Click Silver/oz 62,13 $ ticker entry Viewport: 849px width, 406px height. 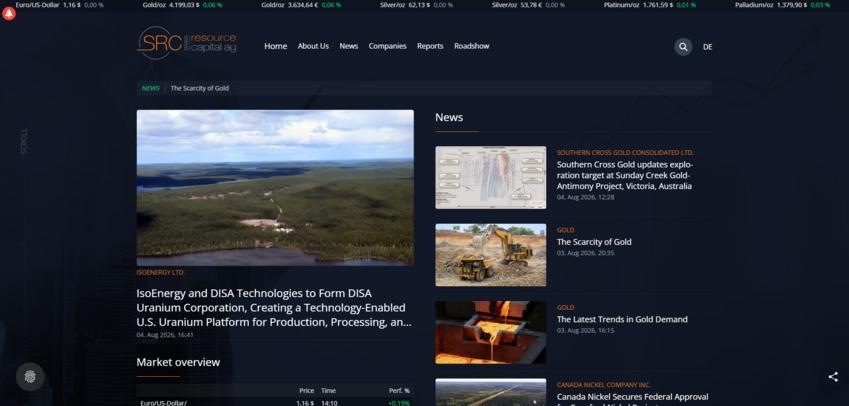(416, 5)
